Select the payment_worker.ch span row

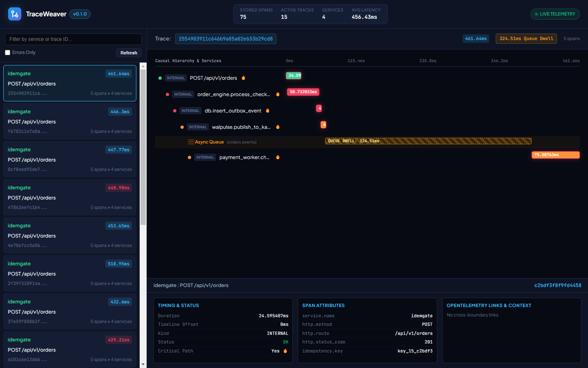(x=367, y=157)
